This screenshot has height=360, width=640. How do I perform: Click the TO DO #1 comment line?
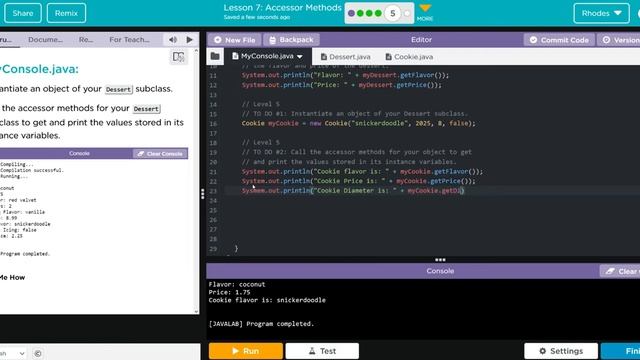pos(355,113)
